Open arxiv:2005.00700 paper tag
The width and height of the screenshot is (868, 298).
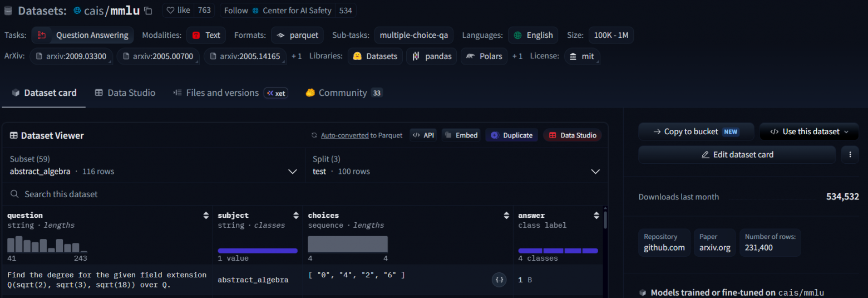[x=159, y=56]
